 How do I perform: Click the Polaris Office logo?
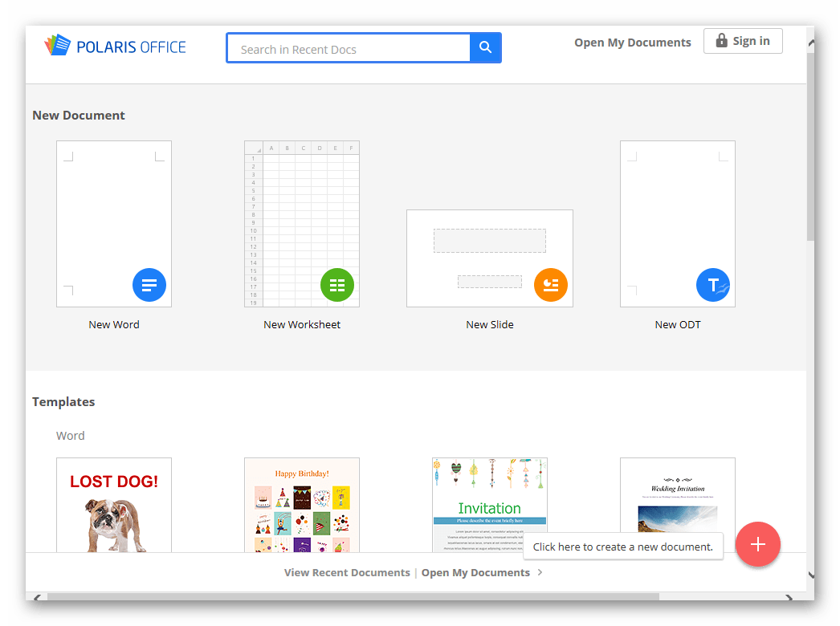[x=115, y=46]
